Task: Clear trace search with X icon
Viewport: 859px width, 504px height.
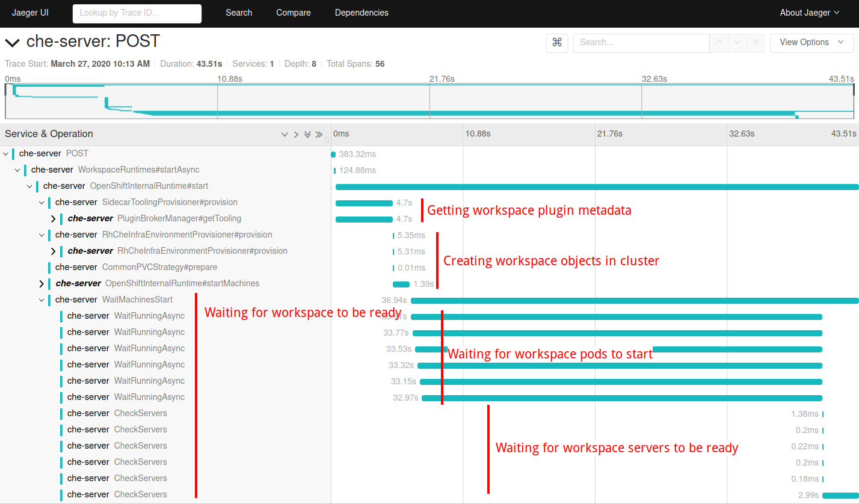Action: tap(756, 43)
